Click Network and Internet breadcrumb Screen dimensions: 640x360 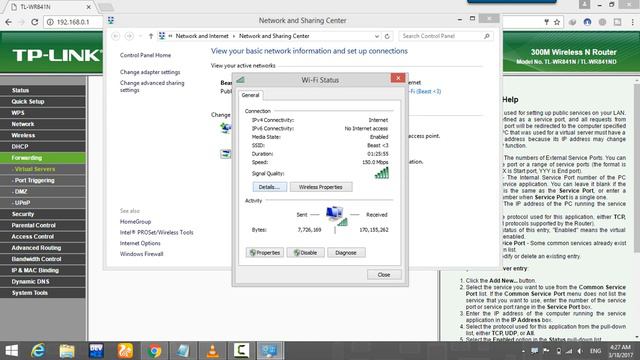pyautogui.click(x=202, y=36)
